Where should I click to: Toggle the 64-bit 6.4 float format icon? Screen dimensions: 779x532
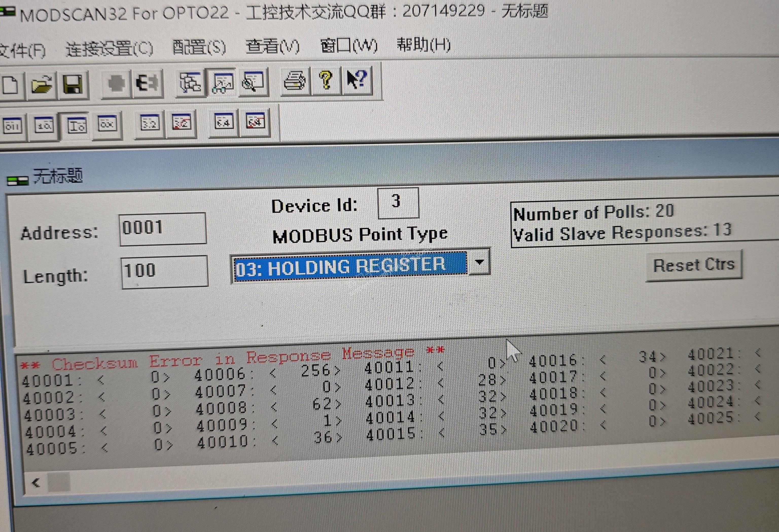pos(224,122)
